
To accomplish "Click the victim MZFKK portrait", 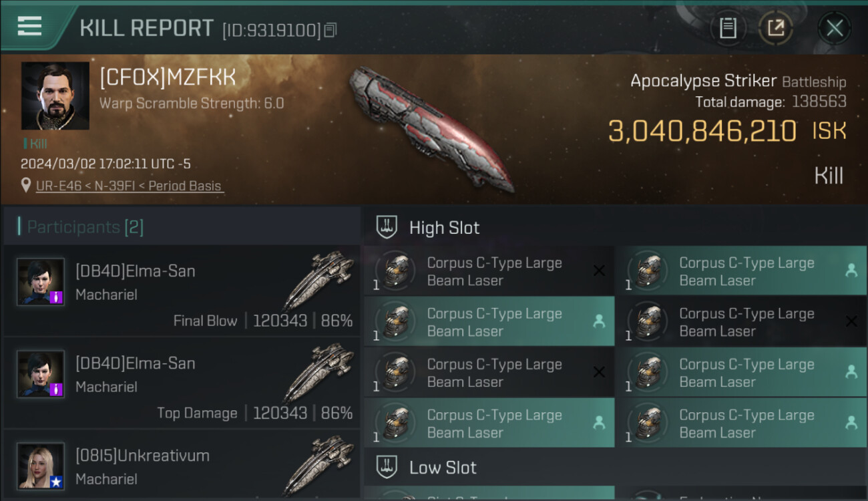I will [x=55, y=96].
